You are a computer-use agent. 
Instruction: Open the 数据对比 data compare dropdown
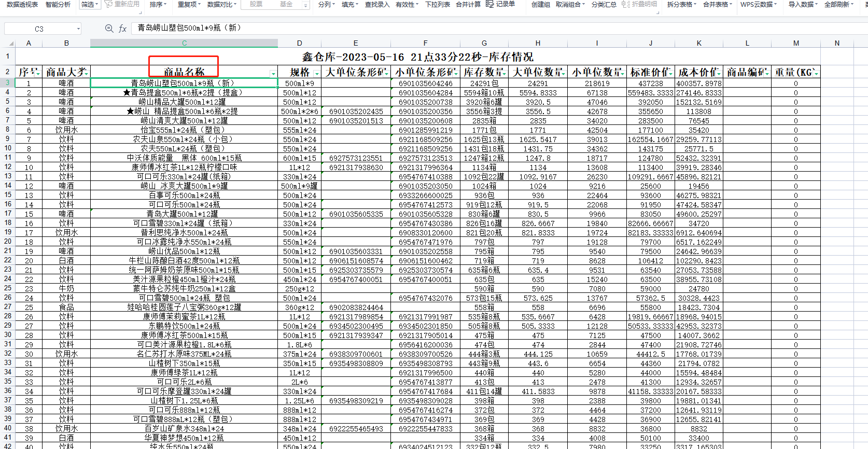tap(221, 4)
